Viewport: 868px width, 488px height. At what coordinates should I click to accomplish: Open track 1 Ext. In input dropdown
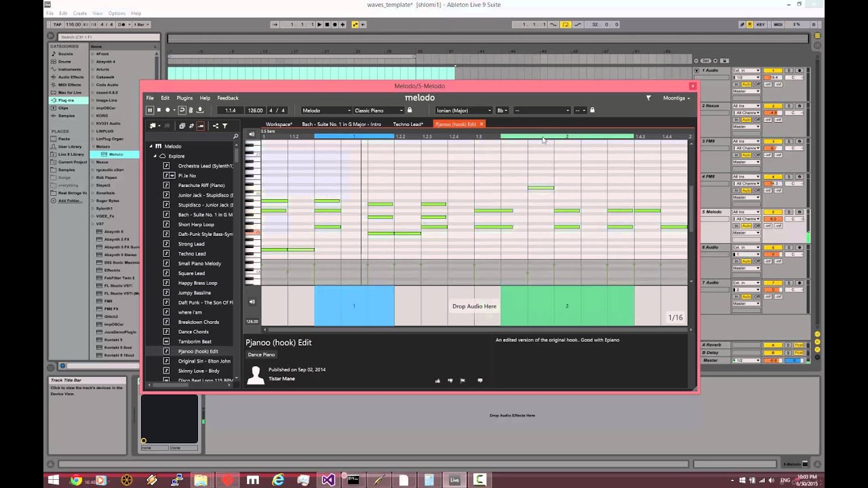tap(746, 70)
